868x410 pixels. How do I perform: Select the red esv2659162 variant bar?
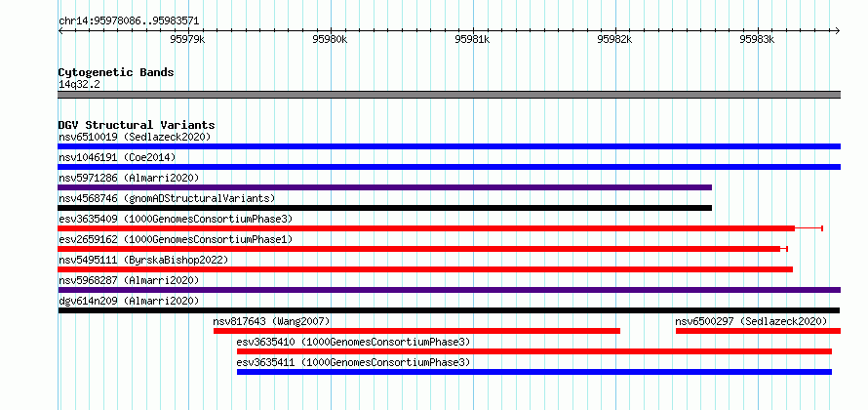(419, 249)
